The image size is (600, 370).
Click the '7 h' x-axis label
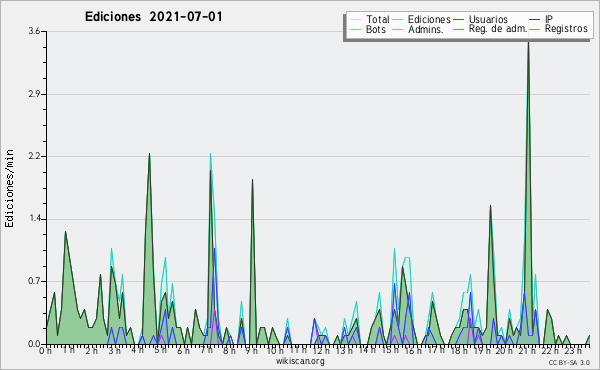coord(206,350)
